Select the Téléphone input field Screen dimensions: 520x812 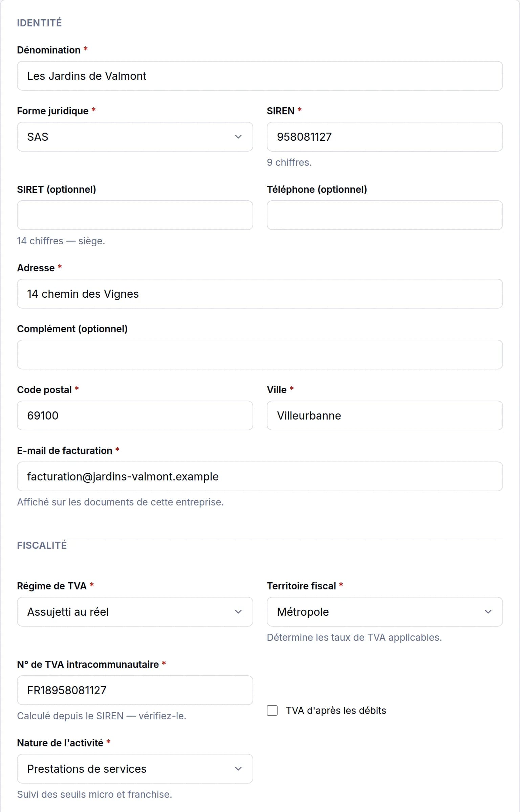[x=385, y=215]
